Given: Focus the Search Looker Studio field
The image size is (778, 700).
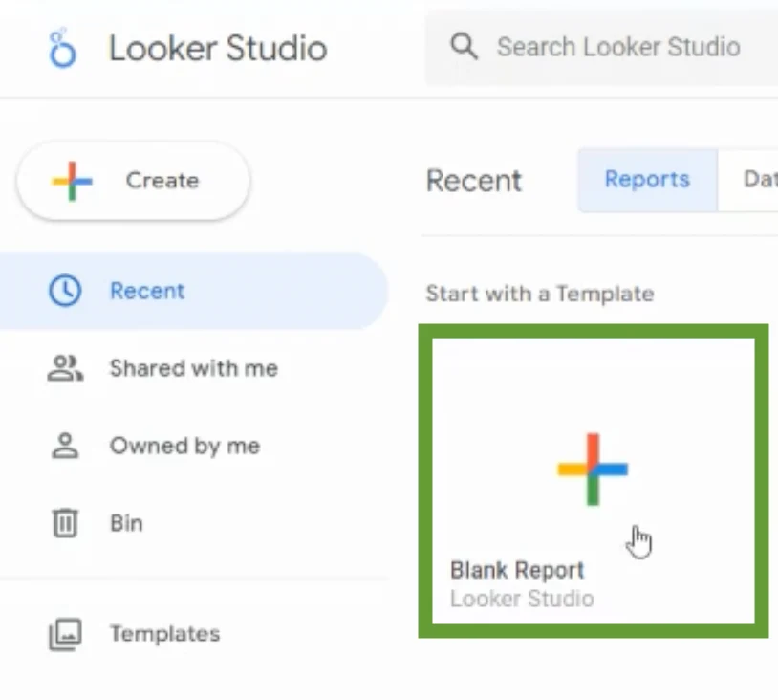Looking at the screenshot, I should coord(601,48).
